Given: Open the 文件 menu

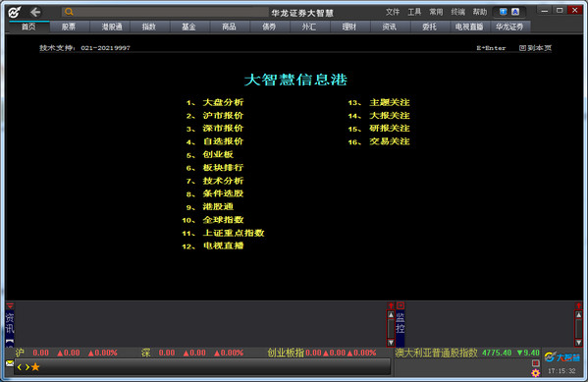Looking at the screenshot, I should point(393,12).
